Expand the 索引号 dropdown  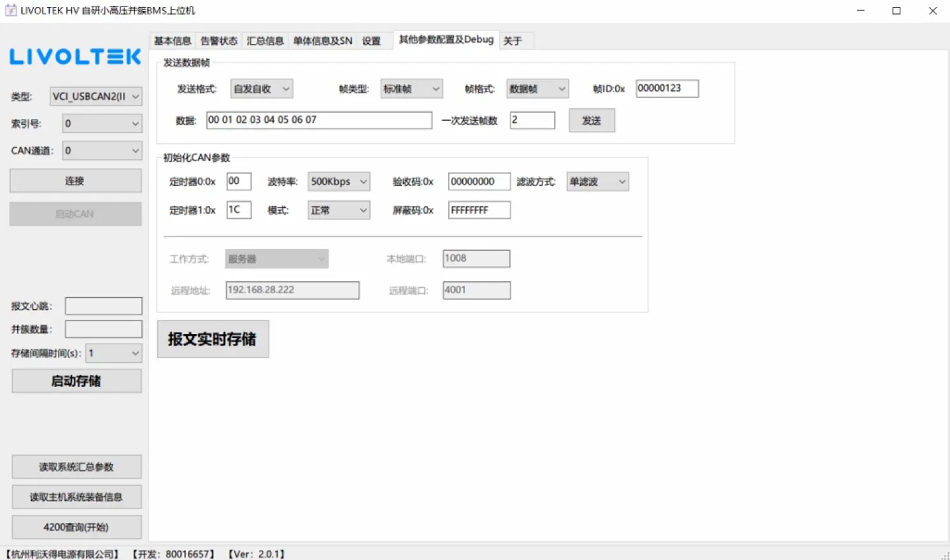tap(102, 123)
